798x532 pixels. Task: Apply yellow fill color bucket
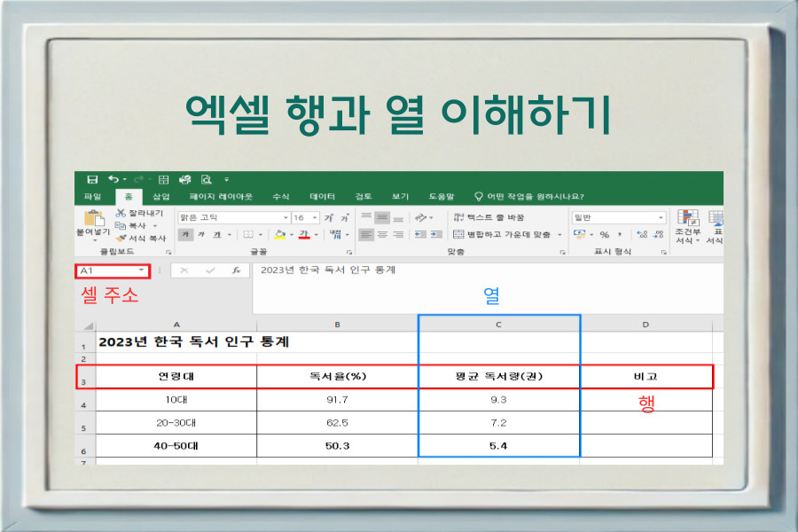pos(279,235)
